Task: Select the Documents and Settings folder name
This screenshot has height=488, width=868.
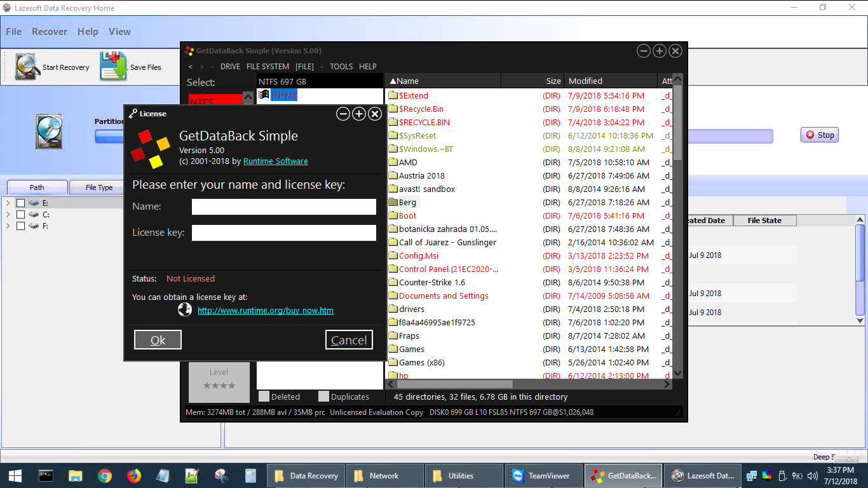Action: click(x=444, y=295)
